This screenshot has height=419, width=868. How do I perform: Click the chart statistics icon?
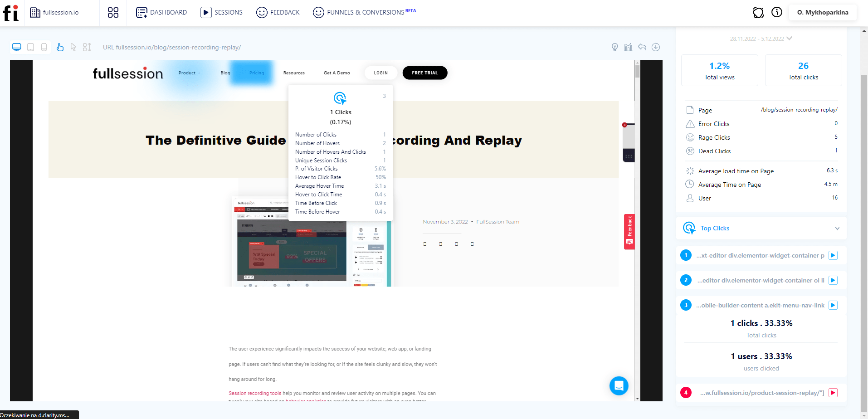(x=628, y=47)
